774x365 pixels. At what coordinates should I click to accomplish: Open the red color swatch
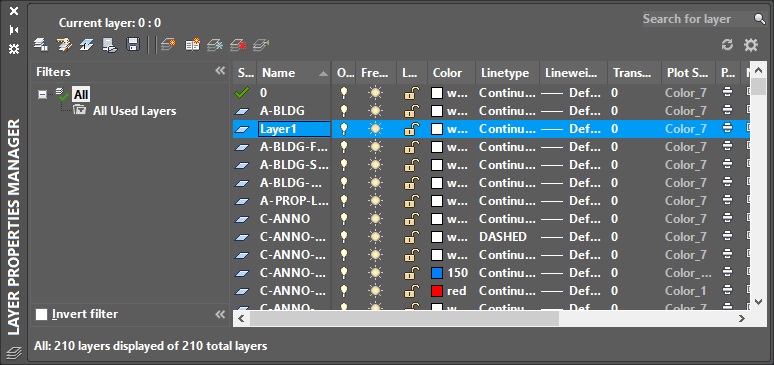click(437, 291)
